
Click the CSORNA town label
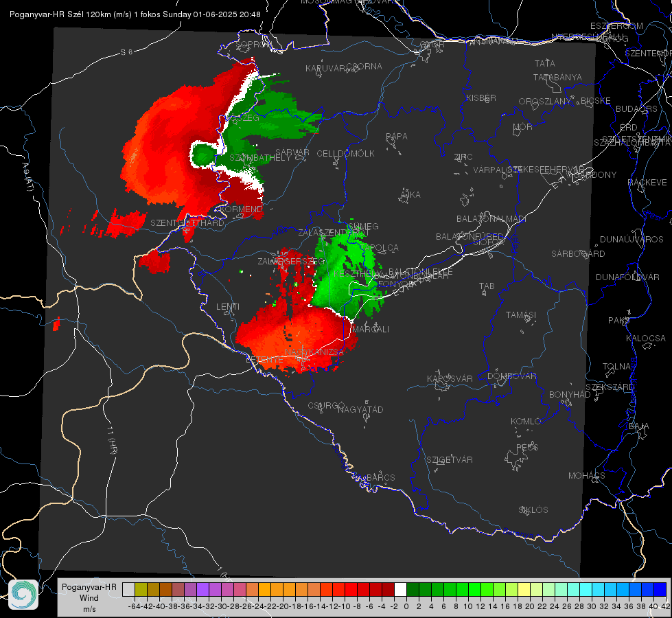364,67
